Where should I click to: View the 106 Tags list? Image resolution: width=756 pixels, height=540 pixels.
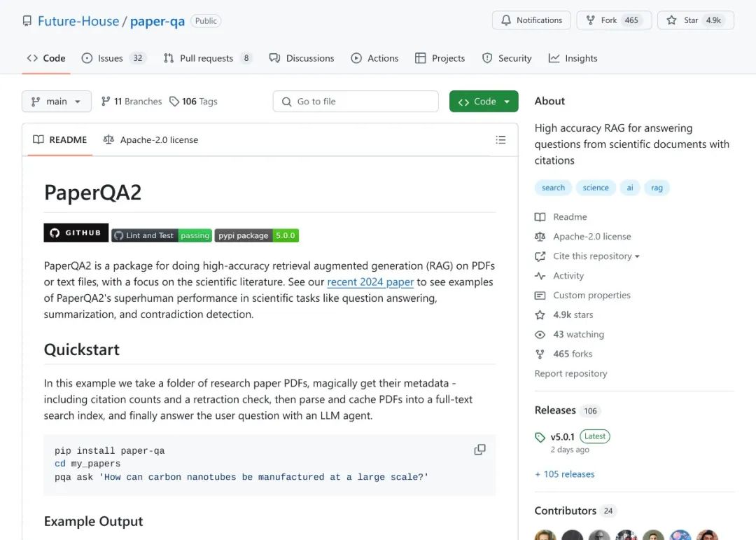193,102
